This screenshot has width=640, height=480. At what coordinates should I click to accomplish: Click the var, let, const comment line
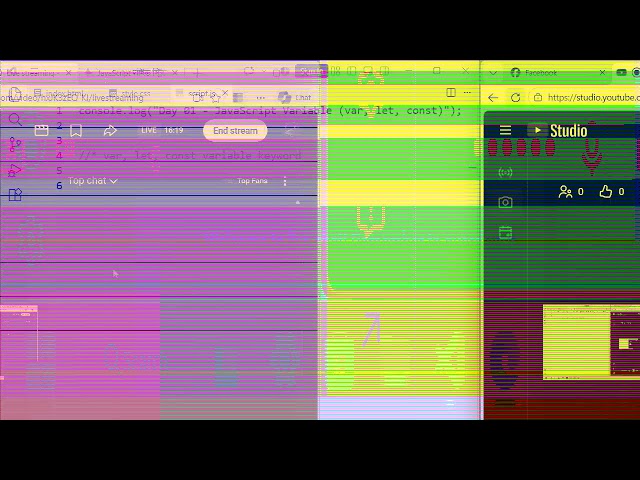(x=190, y=155)
